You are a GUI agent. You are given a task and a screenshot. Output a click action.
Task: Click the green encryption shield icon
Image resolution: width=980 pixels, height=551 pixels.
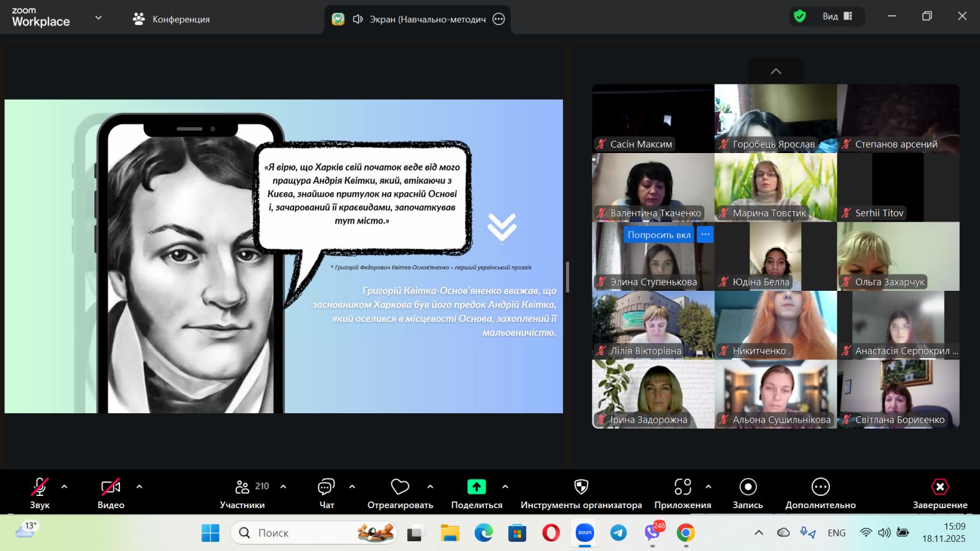(x=800, y=17)
